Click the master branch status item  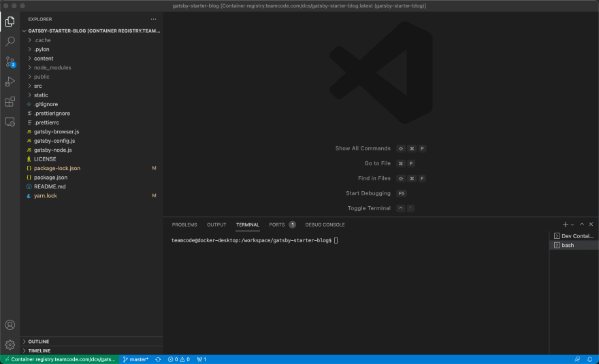(x=135, y=359)
